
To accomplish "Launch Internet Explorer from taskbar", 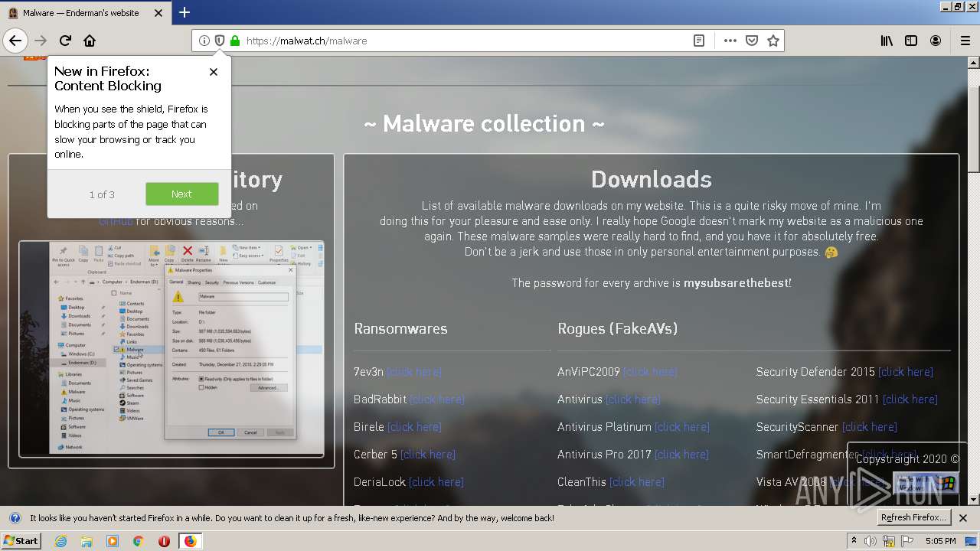I will point(61,541).
